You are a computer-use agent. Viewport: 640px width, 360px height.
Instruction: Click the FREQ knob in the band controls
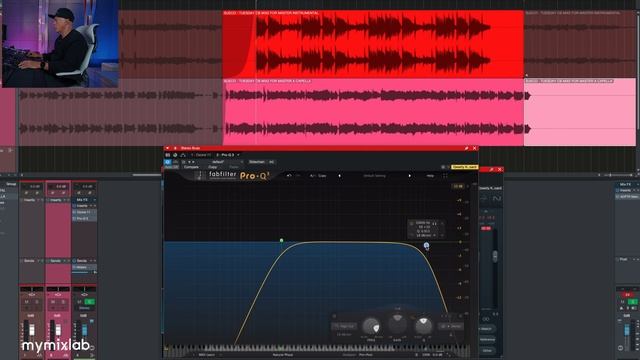(371, 327)
